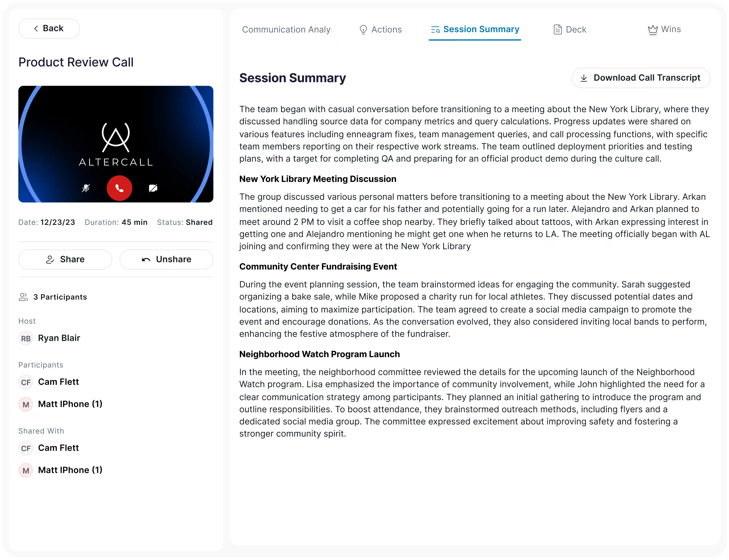Open the Communication Analysis tab
This screenshot has width=729, height=560.
[x=287, y=29]
